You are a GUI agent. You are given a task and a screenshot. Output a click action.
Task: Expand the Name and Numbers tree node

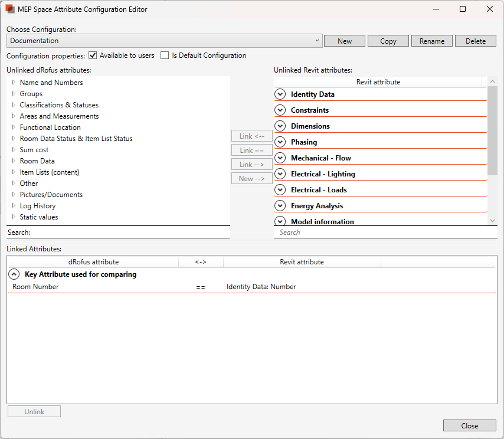click(14, 83)
